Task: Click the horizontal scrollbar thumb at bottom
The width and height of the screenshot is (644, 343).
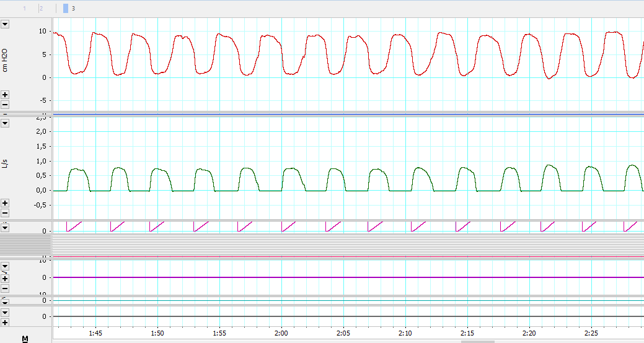Action: coord(477,341)
